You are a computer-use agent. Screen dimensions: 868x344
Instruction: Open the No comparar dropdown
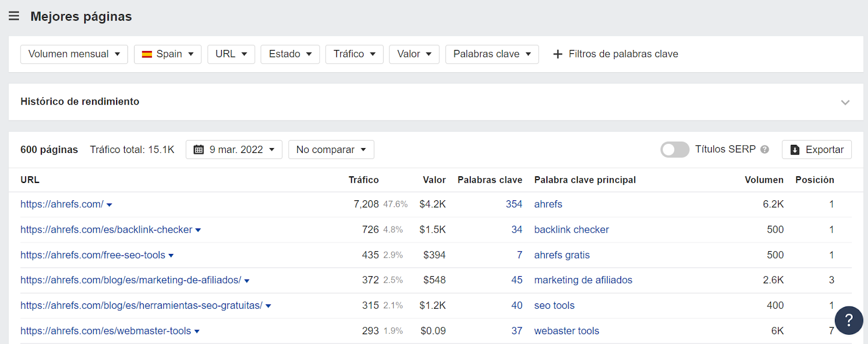click(331, 150)
